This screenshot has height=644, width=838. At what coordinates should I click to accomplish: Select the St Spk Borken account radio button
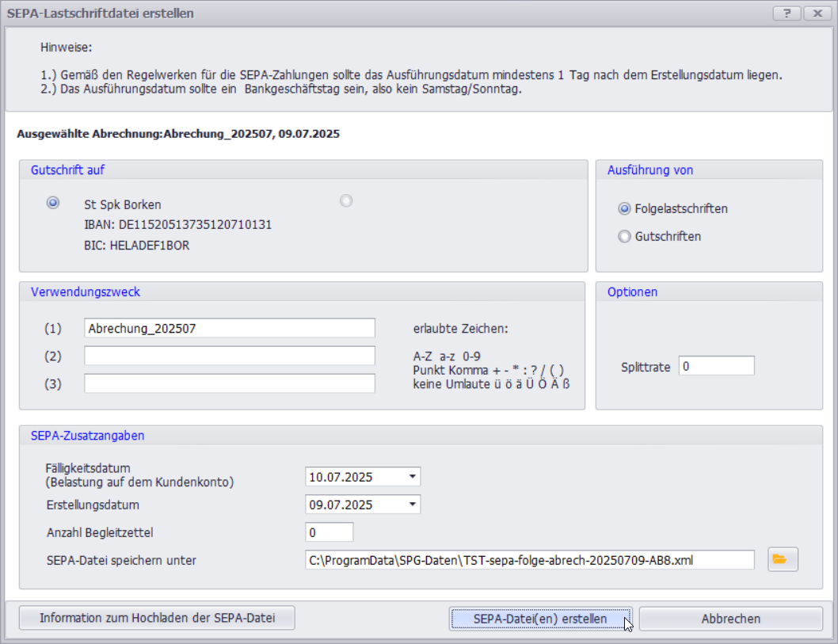(x=53, y=203)
